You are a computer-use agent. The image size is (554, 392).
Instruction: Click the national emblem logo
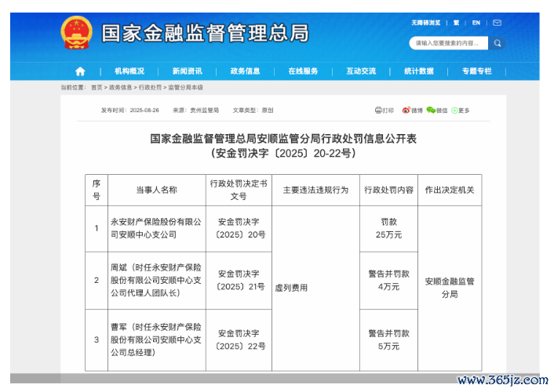point(76,32)
